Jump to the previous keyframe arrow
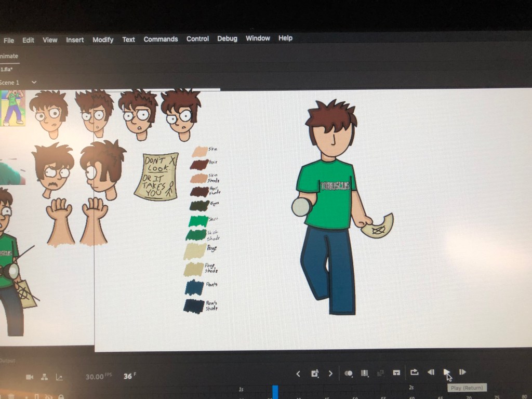This screenshot has width=532, height=399. pos(298,374)
